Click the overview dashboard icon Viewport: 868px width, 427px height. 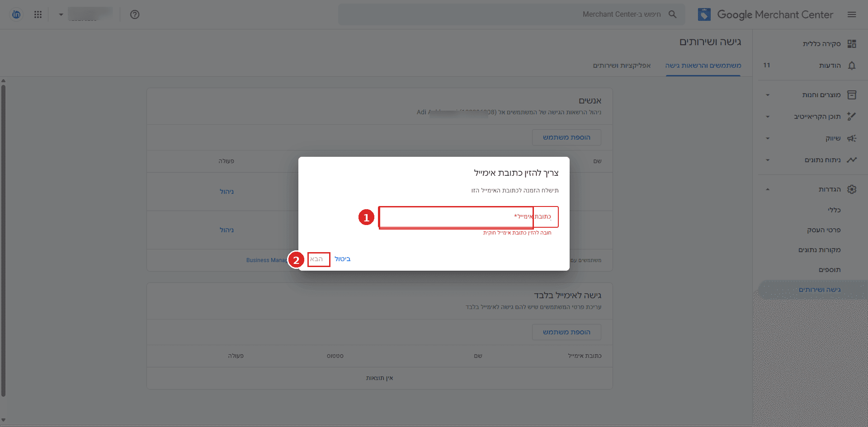pos(852,44)
